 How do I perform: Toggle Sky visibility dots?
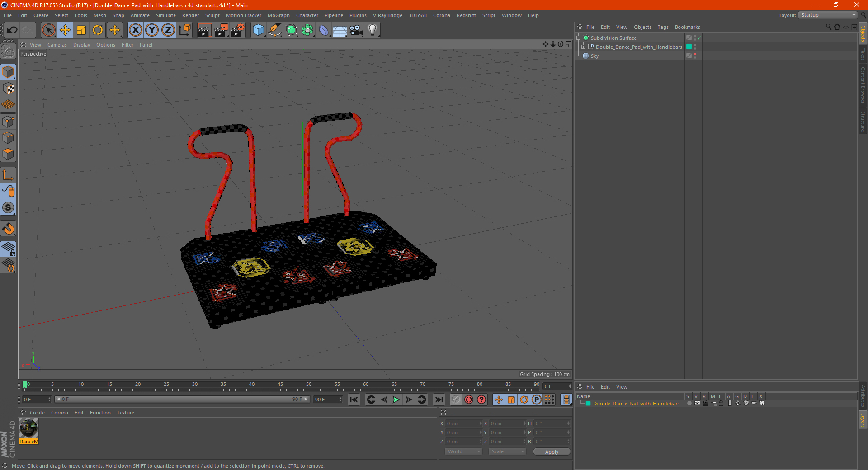[x=695, y=56]
